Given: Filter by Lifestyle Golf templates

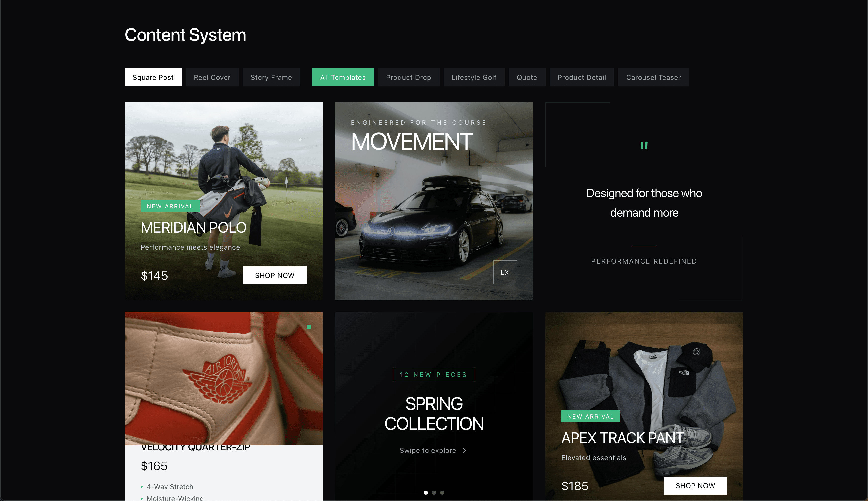Looking at the screenshot, I should click(x=473, y=77).
